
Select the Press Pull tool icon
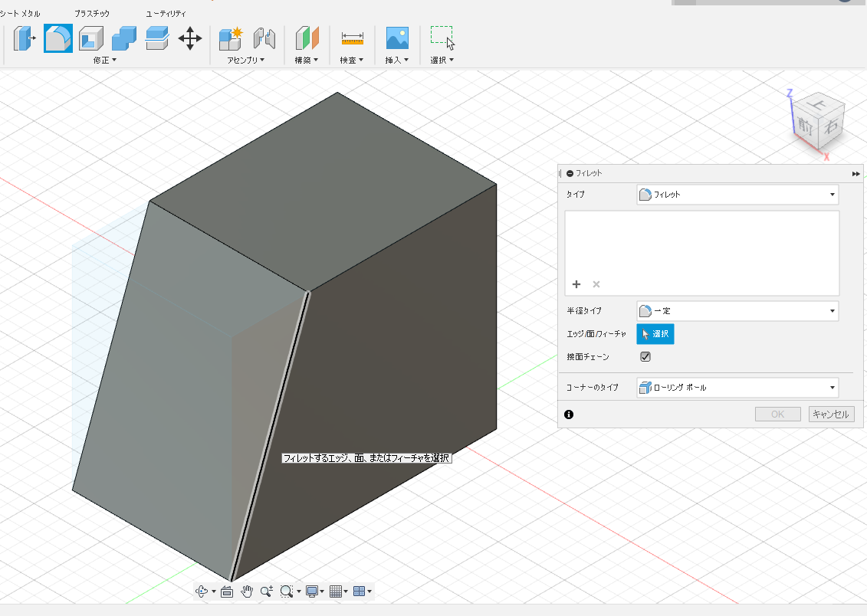[24, 38]
